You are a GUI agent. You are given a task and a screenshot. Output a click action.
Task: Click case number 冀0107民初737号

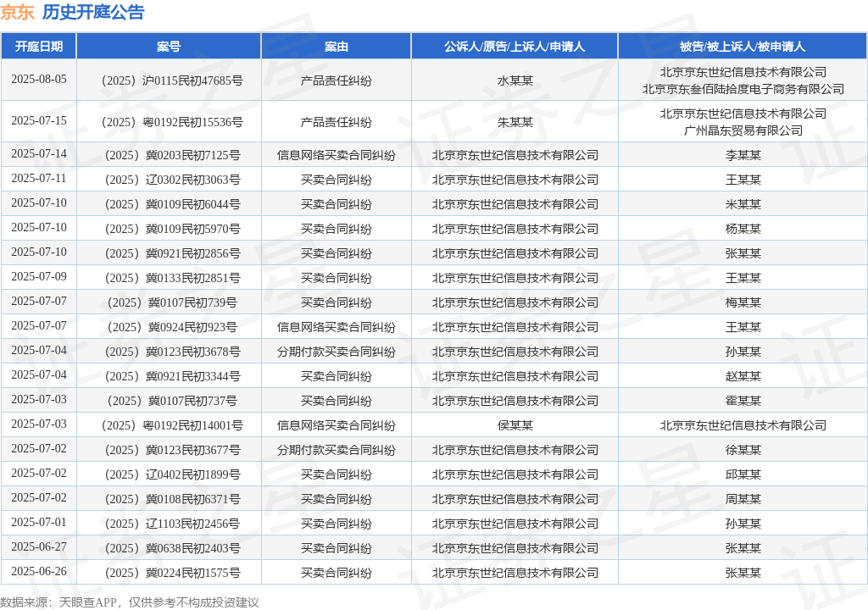(x=172, y=402)
